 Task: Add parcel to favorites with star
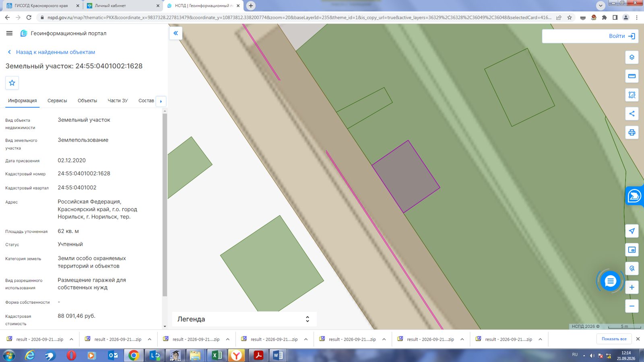coord(12,83)
